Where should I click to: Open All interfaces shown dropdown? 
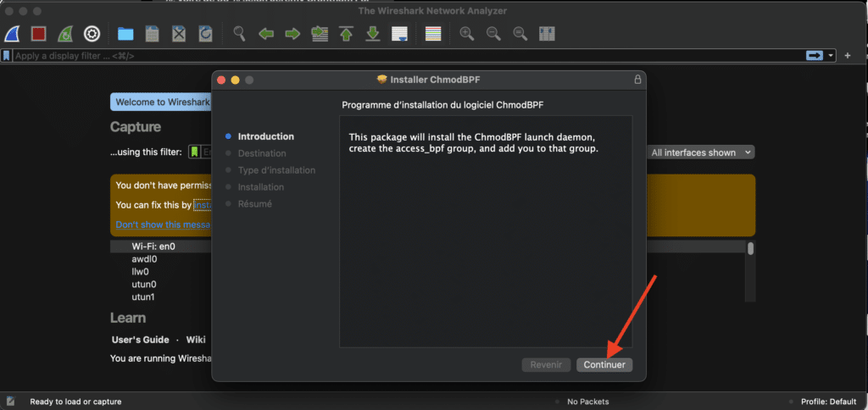tap(700, 152)
